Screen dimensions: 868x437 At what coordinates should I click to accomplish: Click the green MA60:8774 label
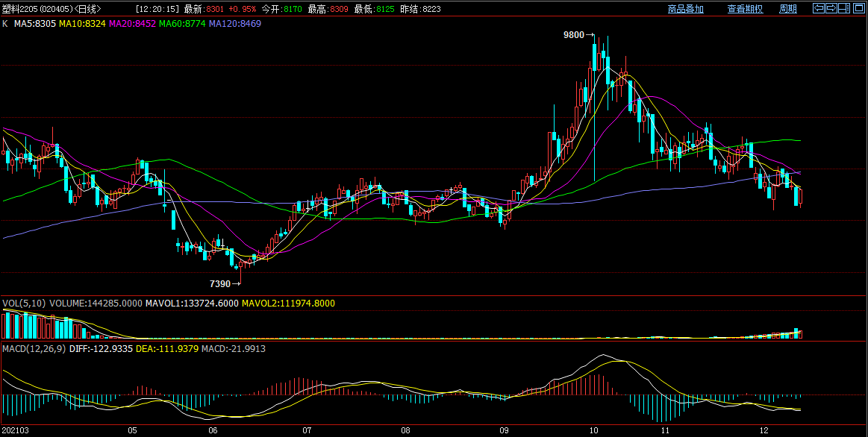tap(182, 24)
